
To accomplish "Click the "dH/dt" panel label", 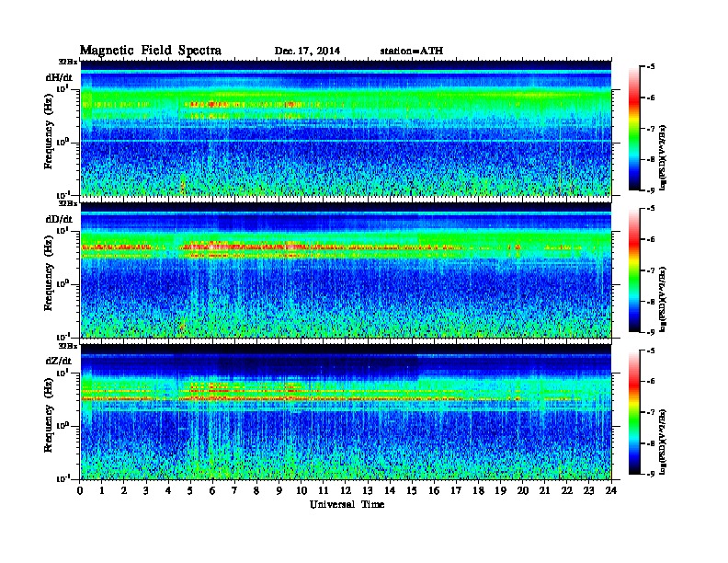I will (59, 77).
